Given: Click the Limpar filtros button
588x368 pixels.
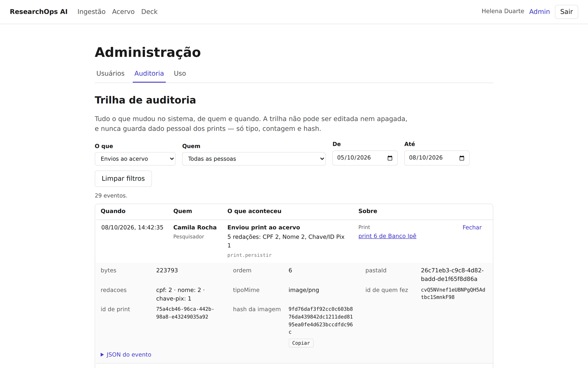Looking at the screenshot, I should (x=123, y=179).
